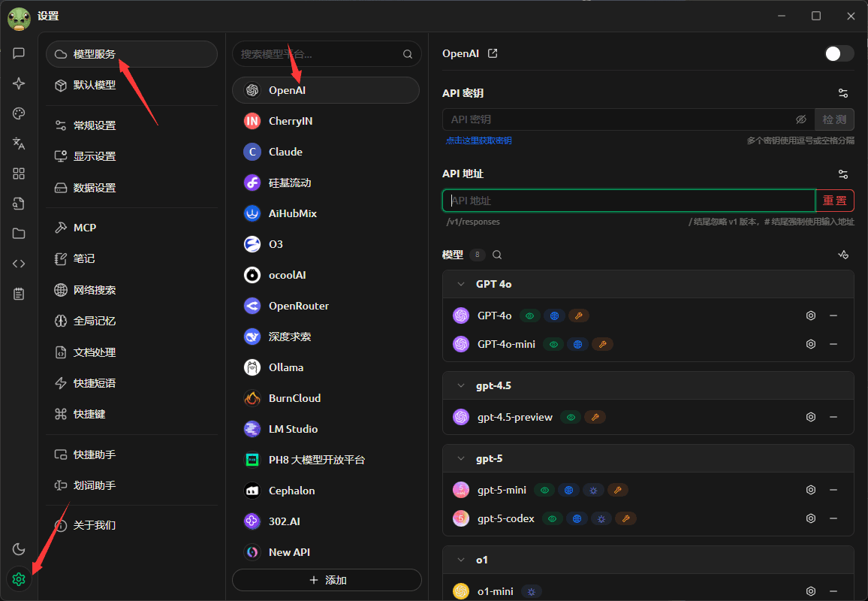This screenshot has width=868, height=601.
Task: Collapse the o1 model group
Action: 460,560
